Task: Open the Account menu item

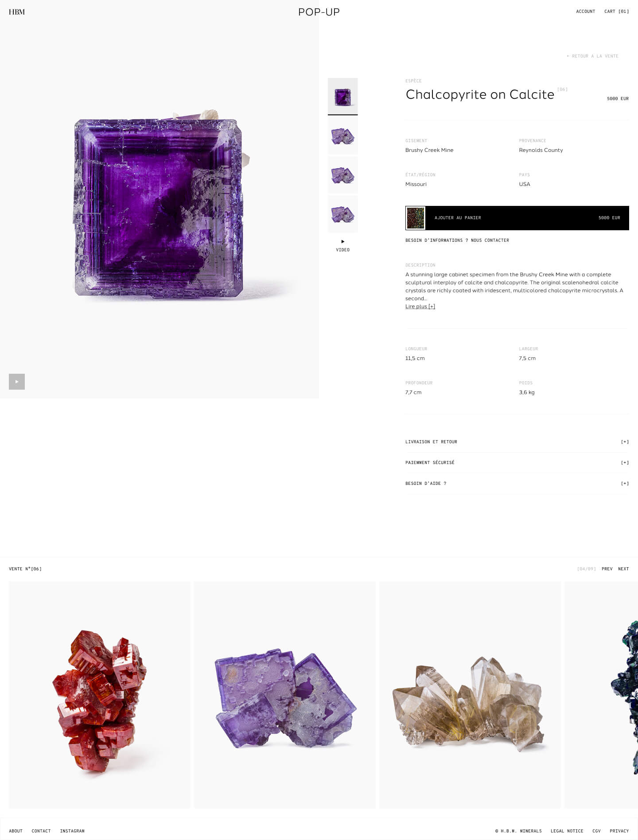Action: [585, 12]
